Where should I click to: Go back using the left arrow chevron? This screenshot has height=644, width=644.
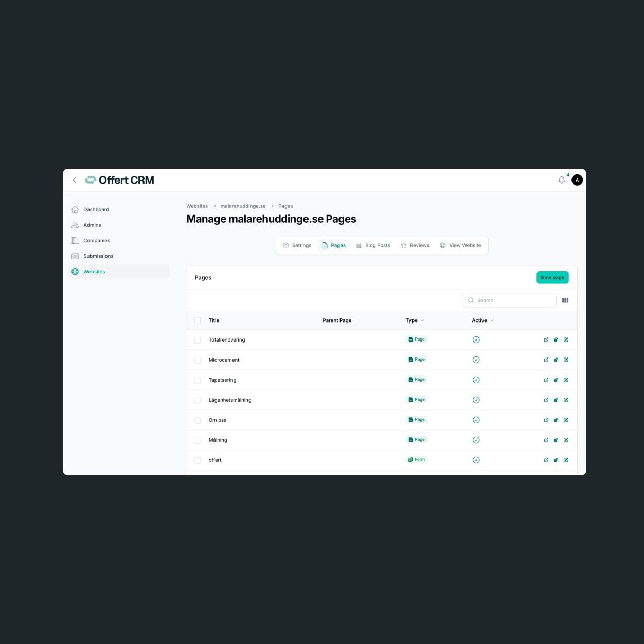point(75,180)
